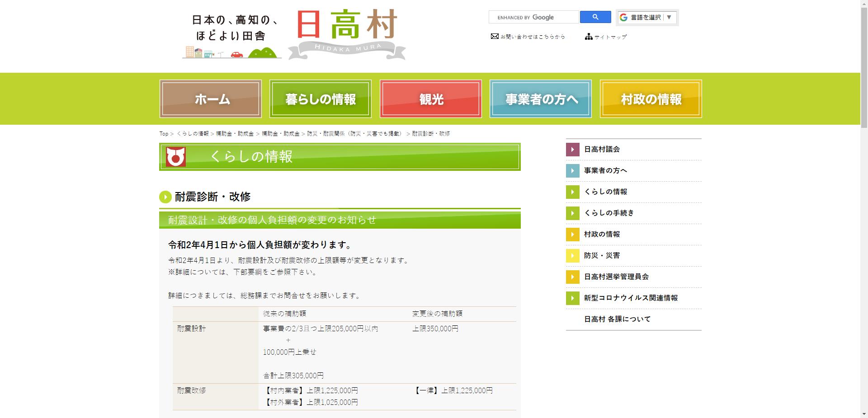
Task: Click inside the Google search input field
Action: tap(533, 17)
